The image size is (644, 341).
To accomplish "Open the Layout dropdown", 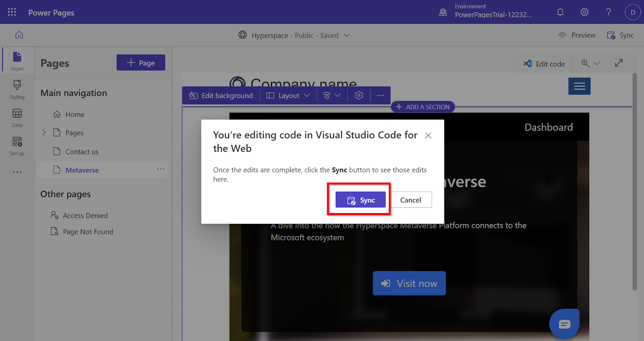I will pos(288,95).
